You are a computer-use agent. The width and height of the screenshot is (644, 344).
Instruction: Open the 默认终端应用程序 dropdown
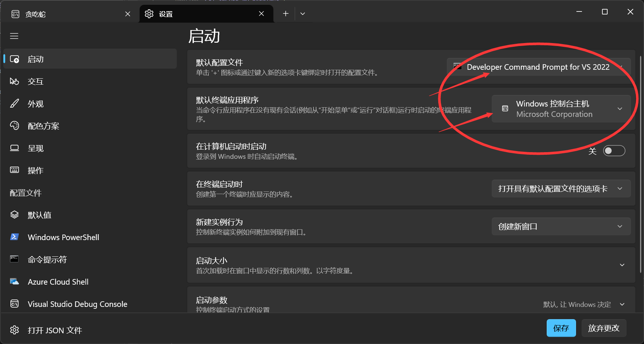[x=561, y=109]
